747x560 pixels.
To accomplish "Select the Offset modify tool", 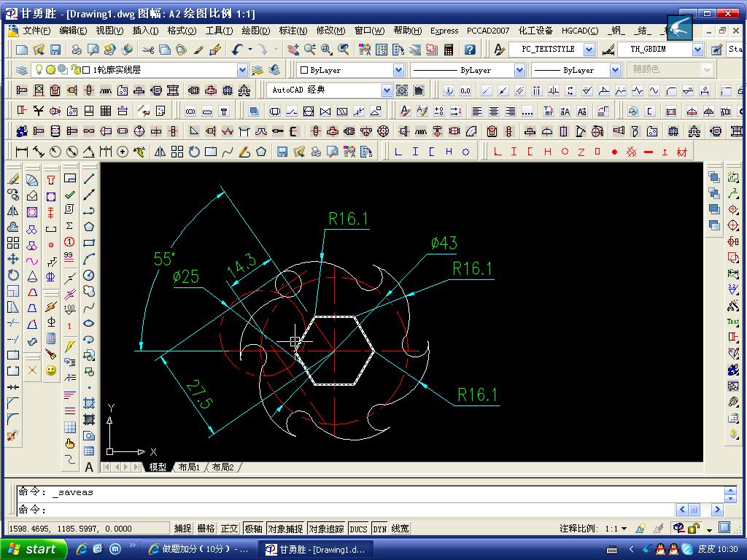I will (x=13, y=227).
